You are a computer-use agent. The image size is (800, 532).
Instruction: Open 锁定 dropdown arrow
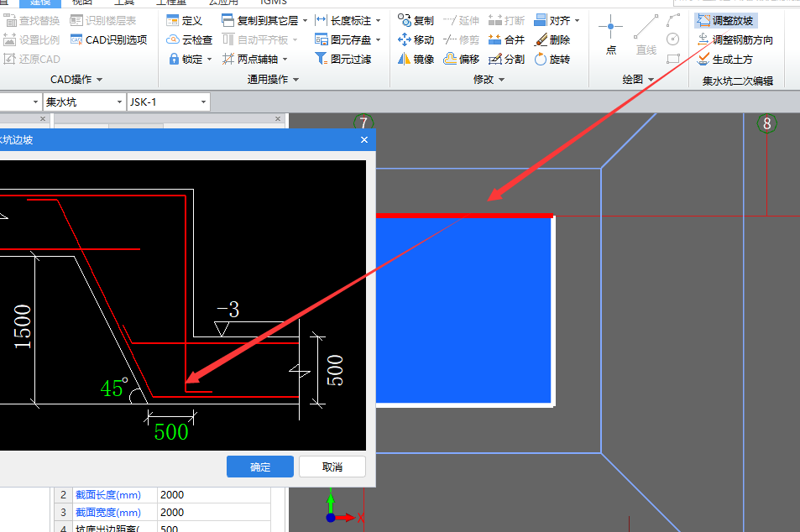[x=209, y=60]
